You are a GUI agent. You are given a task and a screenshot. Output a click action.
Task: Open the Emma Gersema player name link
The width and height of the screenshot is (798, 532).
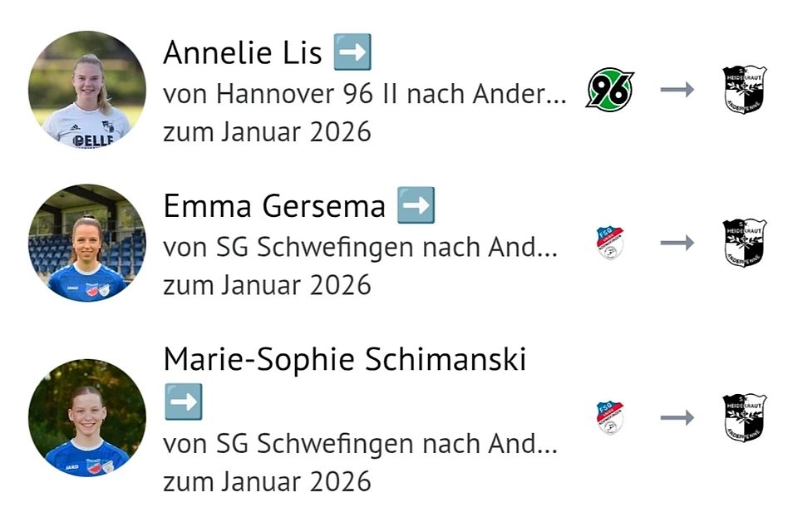(x=274, y=206)
